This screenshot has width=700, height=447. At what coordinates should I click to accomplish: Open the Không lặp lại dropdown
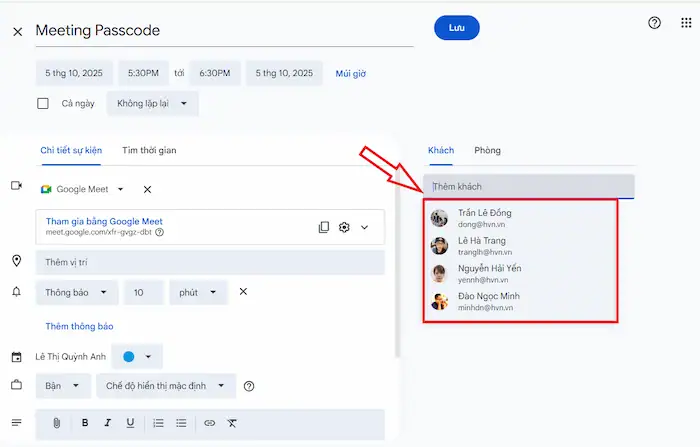(x=153, y=103)
